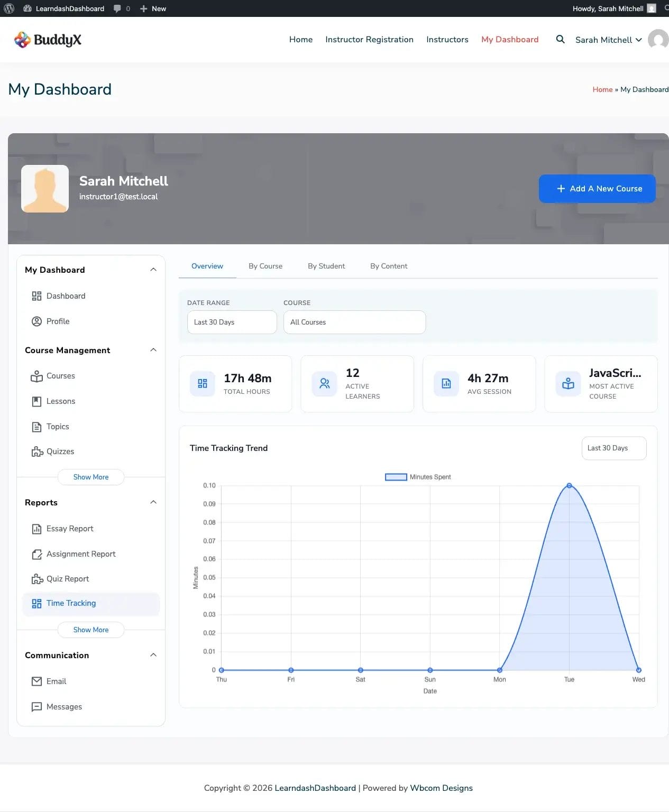This screenshot has height=812, width=669.
Task: Select My Dashboard in top navigation
Action: point(510,40)
